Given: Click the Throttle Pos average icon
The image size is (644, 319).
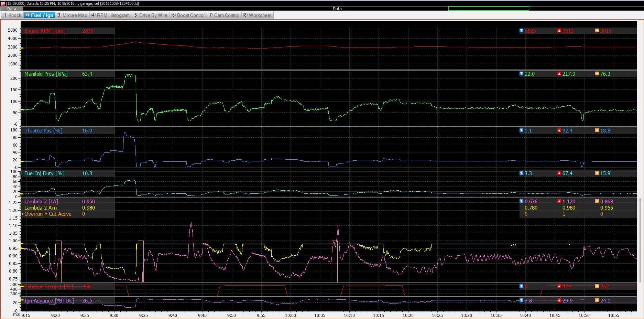Looking at the screenshot, I should [597, 130].
